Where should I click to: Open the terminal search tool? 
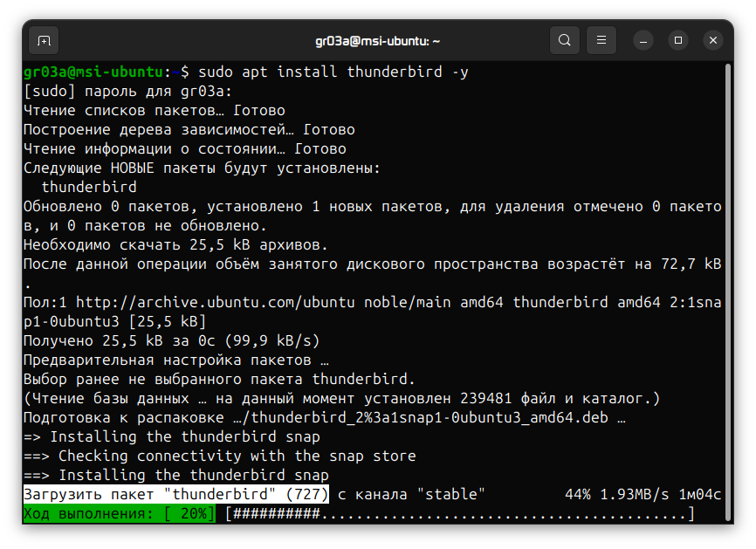tap(565, 40)
